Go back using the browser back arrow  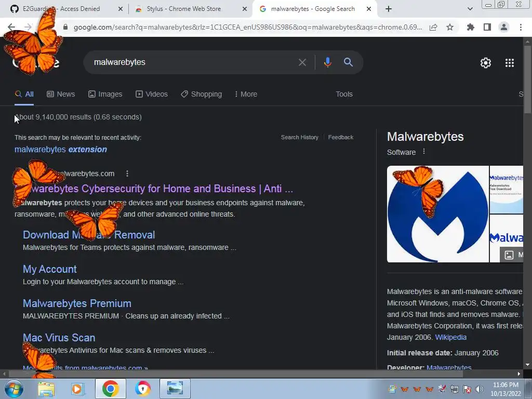(x=11, y=27)
